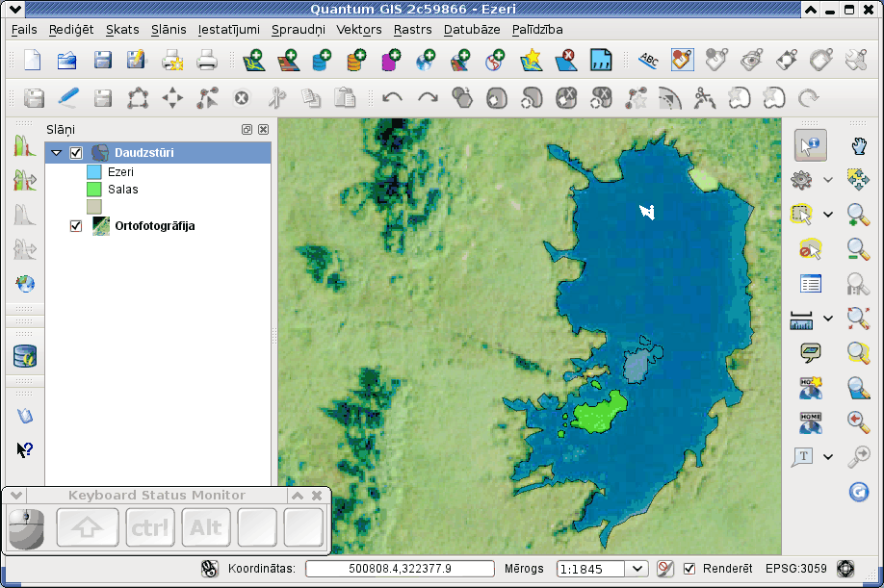The image size is (884, 588).
Task: Click the Zoom Last magnifier with red arrow
Action: point(858,422)
